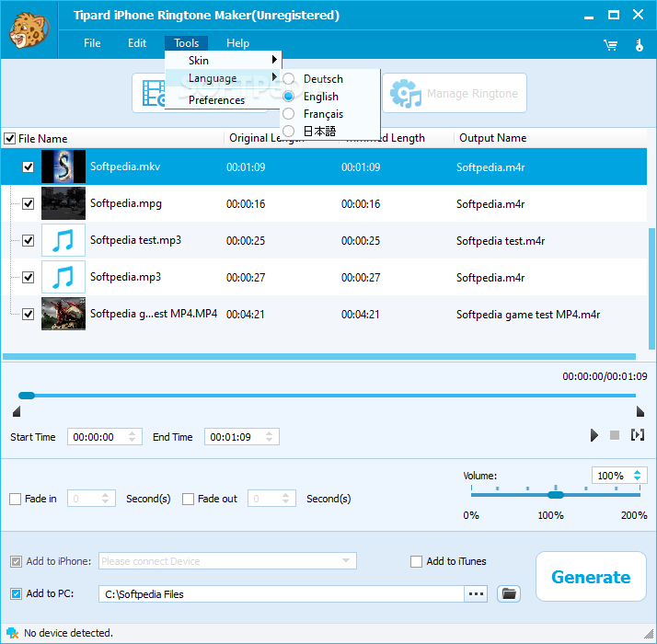
Task: Select Softpedia game test MP4 thumbnail
Action: (x=63, y=314)
